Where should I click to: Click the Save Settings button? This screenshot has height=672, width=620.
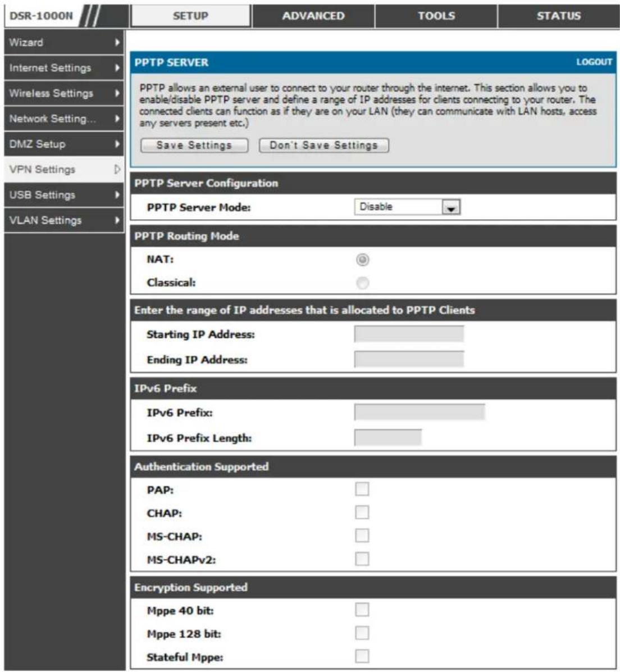click(194, 146)
